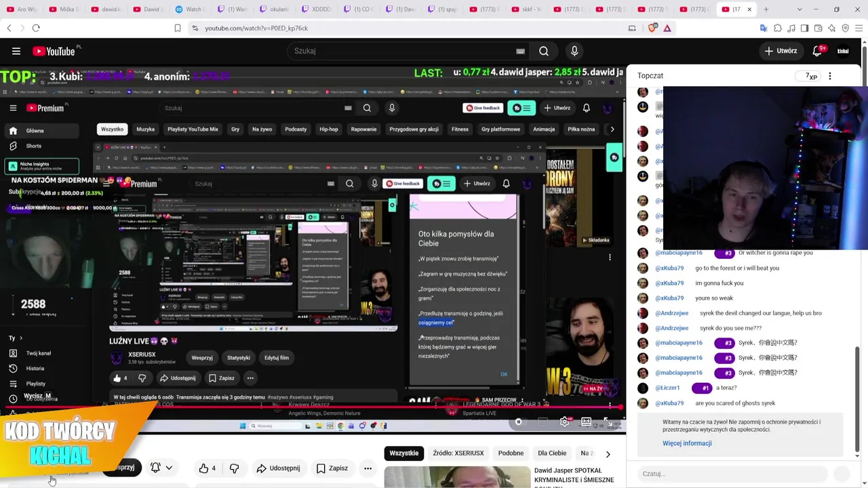868x488 pixels.
Task: Open the YouTube guide hamburger menu
Action: pyautogui.click(x=16, y=51)
